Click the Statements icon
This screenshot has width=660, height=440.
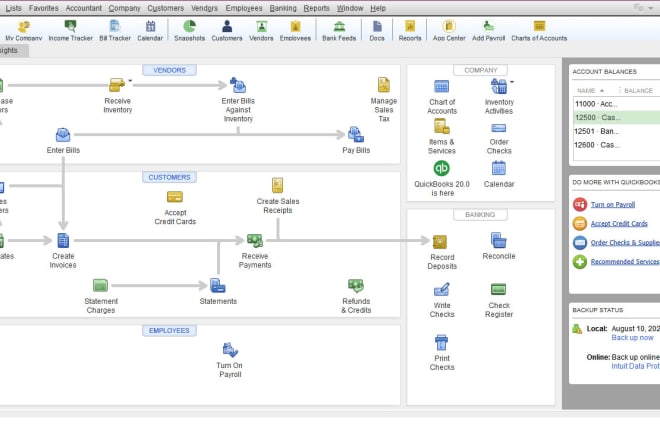[218, 285]
